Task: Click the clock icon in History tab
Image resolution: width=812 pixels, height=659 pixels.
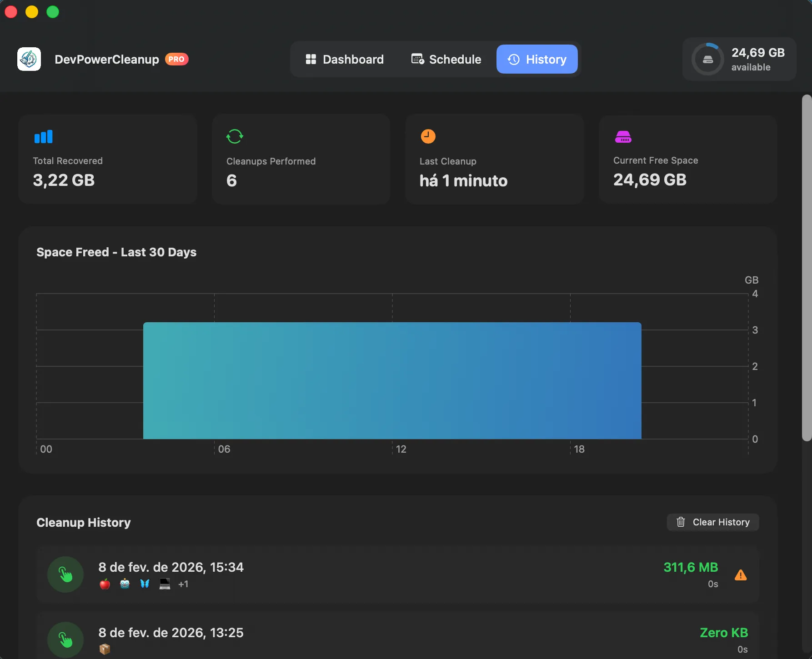Action: [513, 59]
